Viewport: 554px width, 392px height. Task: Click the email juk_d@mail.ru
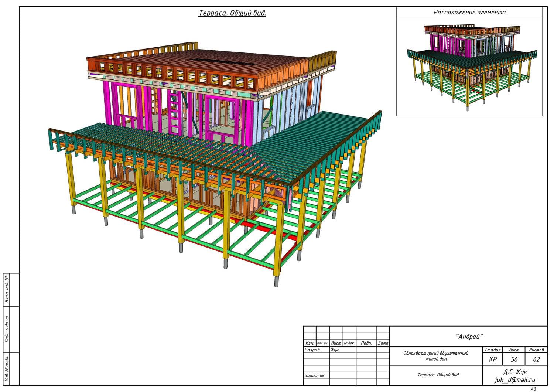(x=515, y=380)
